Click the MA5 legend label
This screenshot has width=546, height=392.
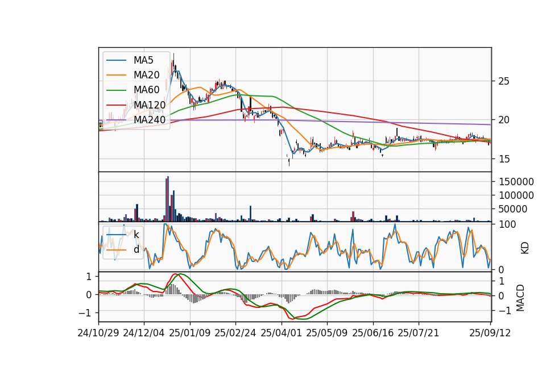[x=143, y=60]
